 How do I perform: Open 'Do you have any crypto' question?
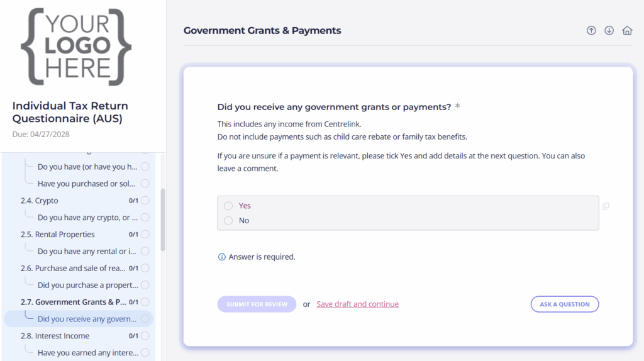pyautogui.click(x=87, y=218)
